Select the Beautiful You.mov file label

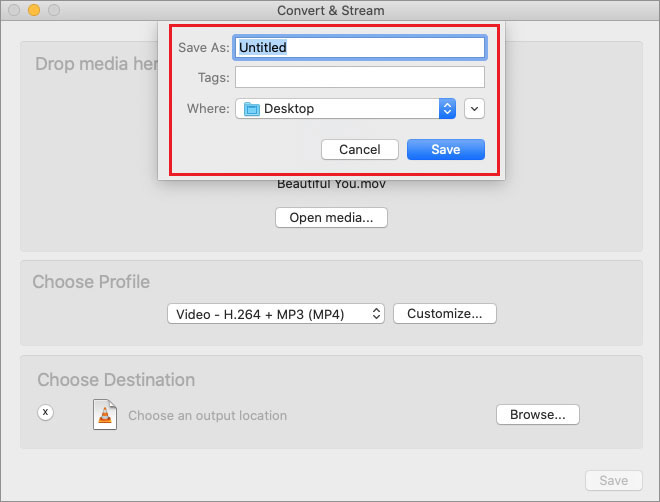click(331, 184)
